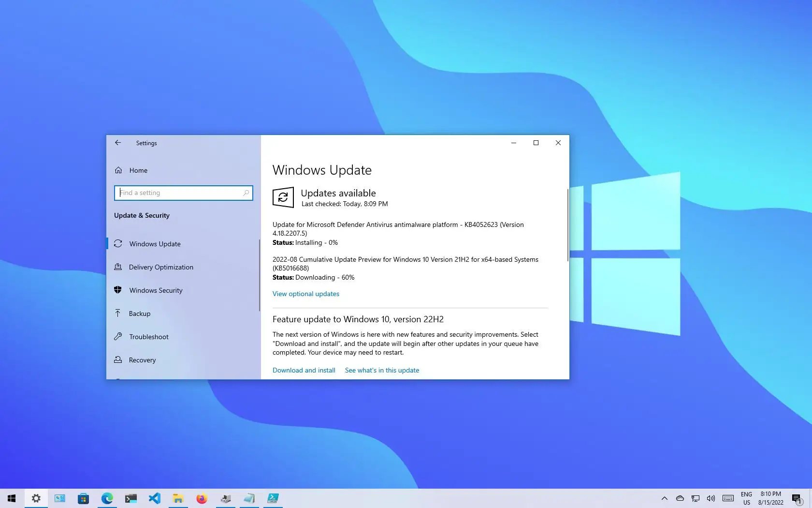This screenshot has height=508, width=812.
Task: Minimize the Settings window
Action: [514, 143]
